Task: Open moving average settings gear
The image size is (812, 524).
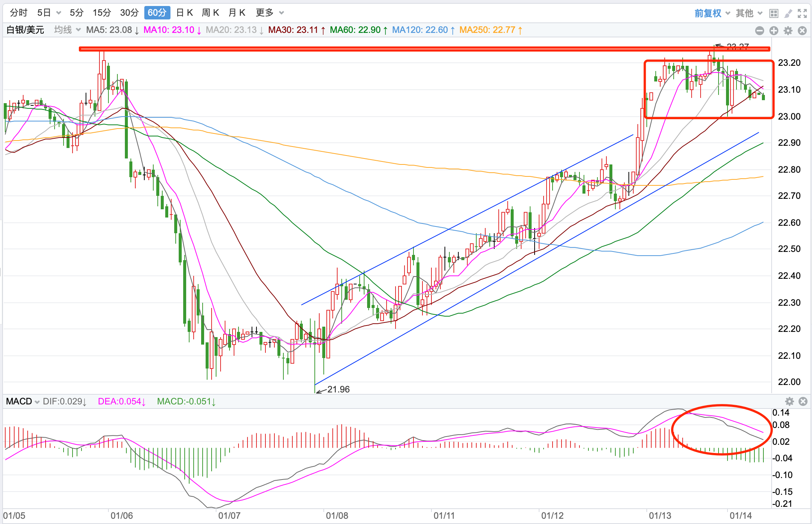Action: pyautogui.click(x=788, y=31)
